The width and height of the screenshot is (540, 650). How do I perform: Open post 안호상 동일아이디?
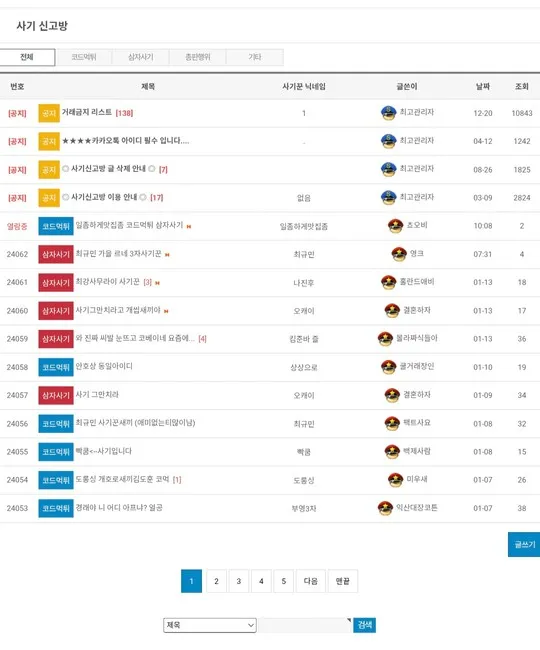click(x=104, y=366)
